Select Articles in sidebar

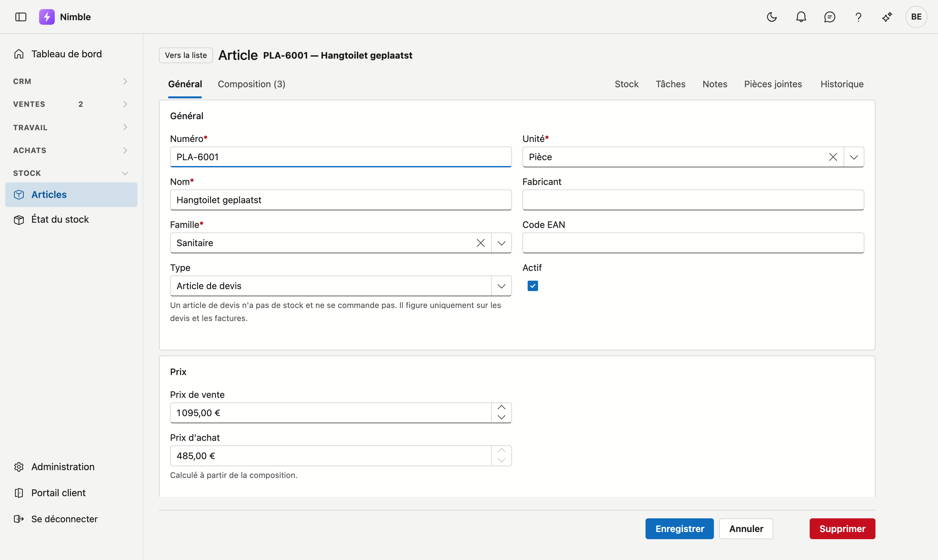71,195
